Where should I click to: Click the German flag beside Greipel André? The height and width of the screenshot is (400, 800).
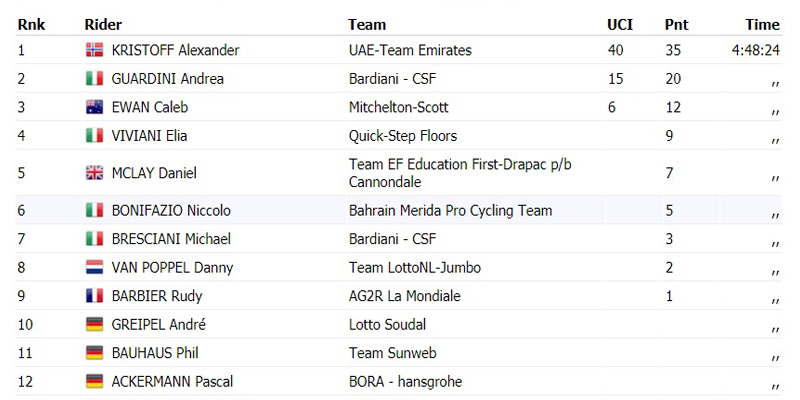94,324
